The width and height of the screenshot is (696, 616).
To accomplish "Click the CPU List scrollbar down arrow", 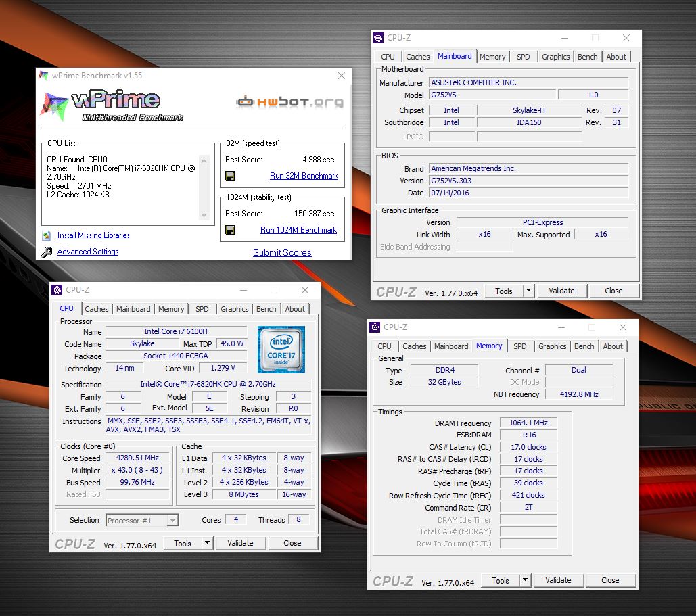I will [x=204, y=215].
